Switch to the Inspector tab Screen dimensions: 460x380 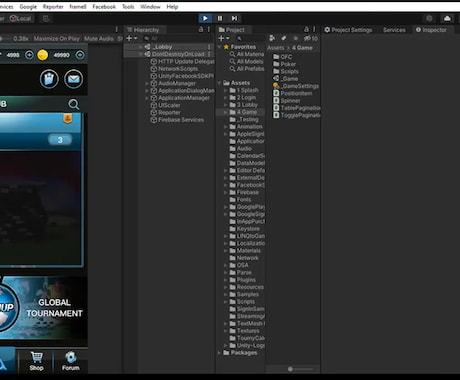pos(431,30)
